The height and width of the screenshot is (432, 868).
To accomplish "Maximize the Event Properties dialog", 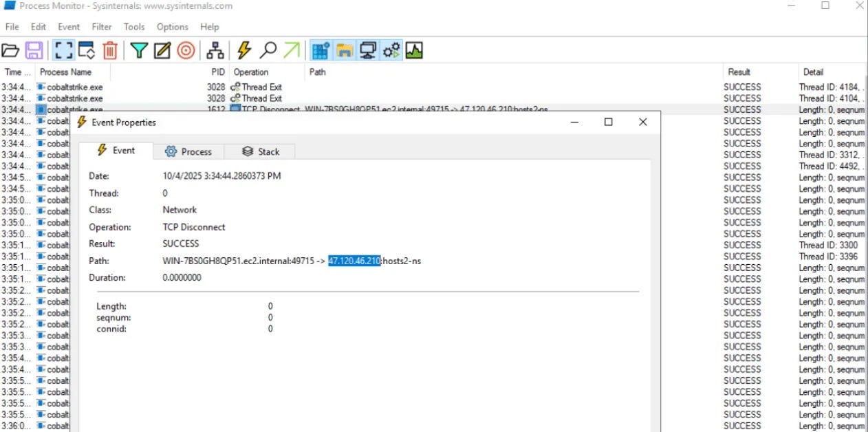I will click(x=608, y=122).
